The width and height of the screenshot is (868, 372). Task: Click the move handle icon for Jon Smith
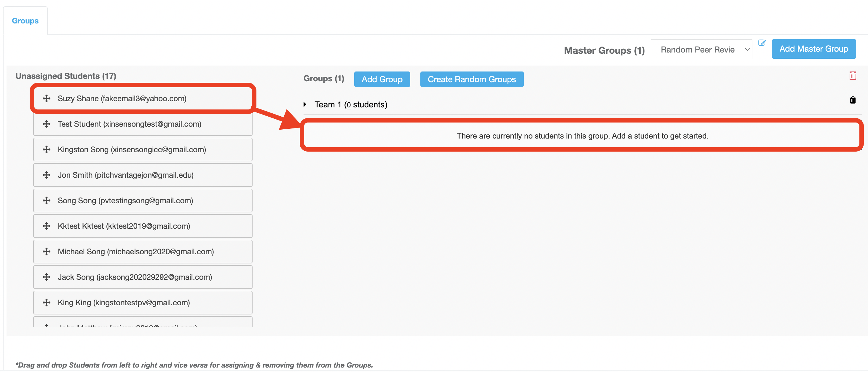point(47,175)
